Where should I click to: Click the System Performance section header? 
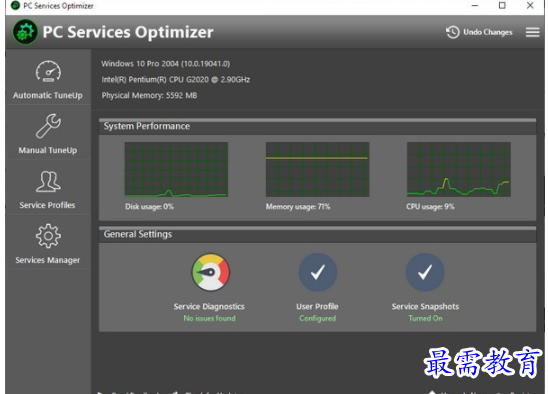pos(317,127)
